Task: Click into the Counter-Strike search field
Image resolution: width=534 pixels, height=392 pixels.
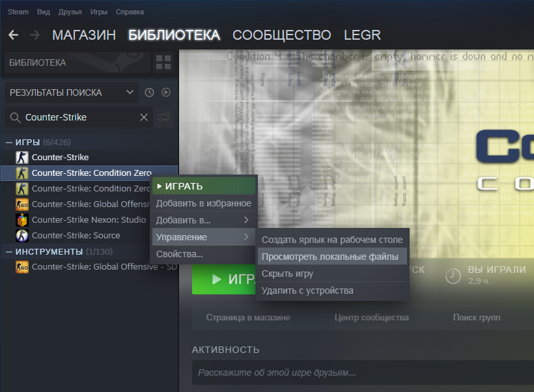Action: 78,117
